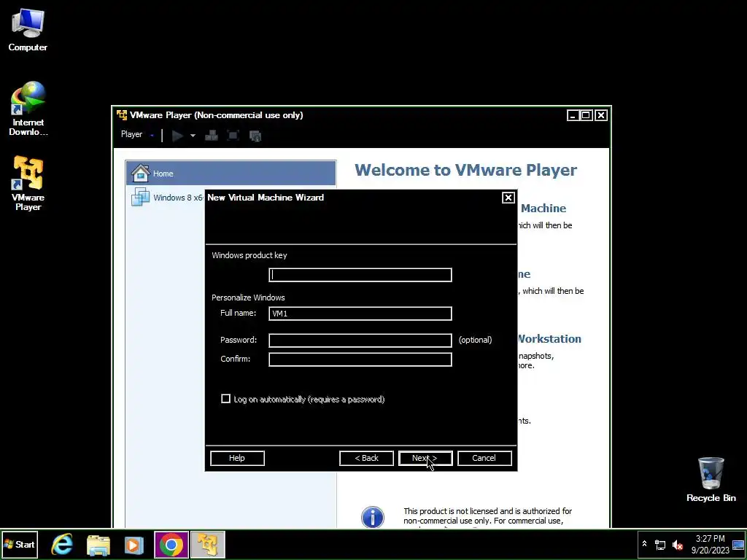Proceed with the Next > button
The image size is (747, 560).
pos(425,458)
